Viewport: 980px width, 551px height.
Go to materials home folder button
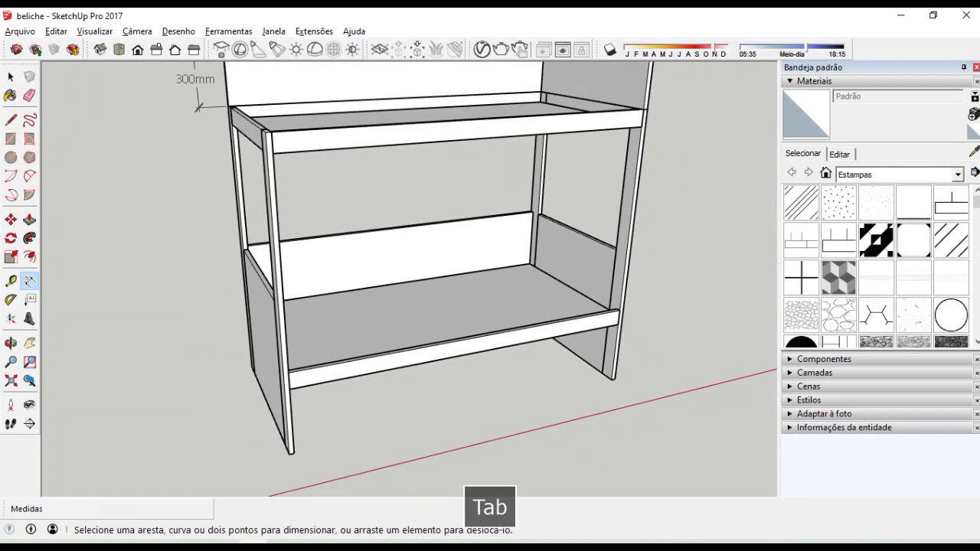click(x=825, y=173)
